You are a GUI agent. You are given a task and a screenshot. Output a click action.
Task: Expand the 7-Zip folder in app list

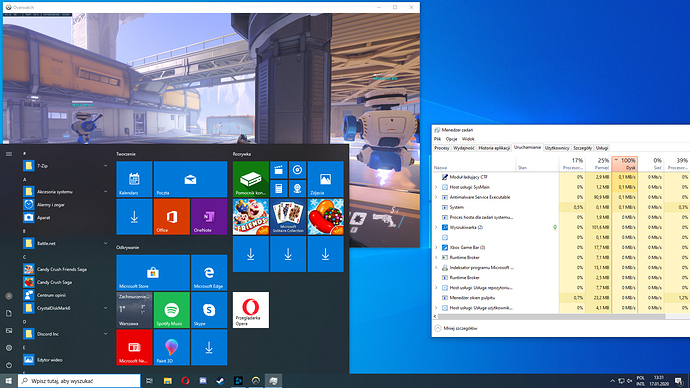pos(106,166)
